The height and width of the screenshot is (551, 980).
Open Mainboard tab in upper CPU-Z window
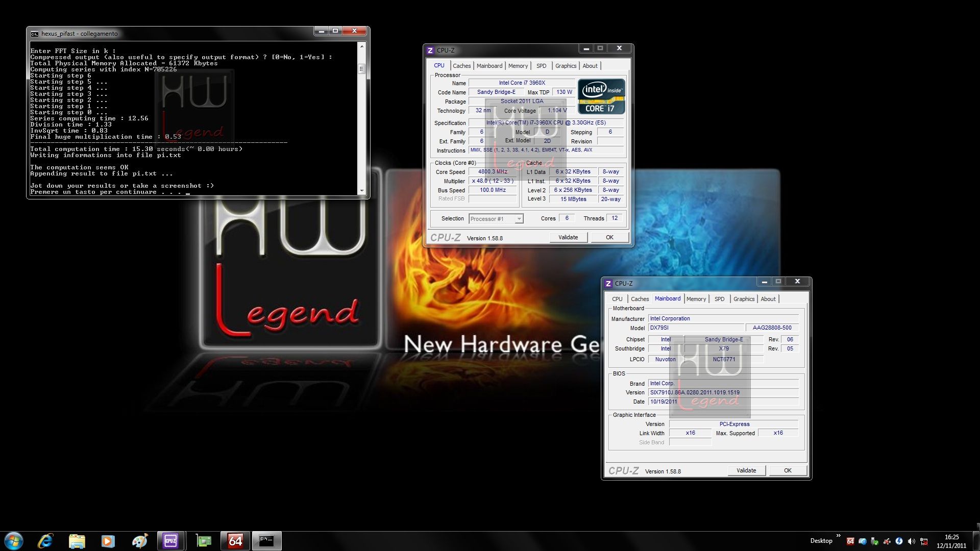(489, 66)
